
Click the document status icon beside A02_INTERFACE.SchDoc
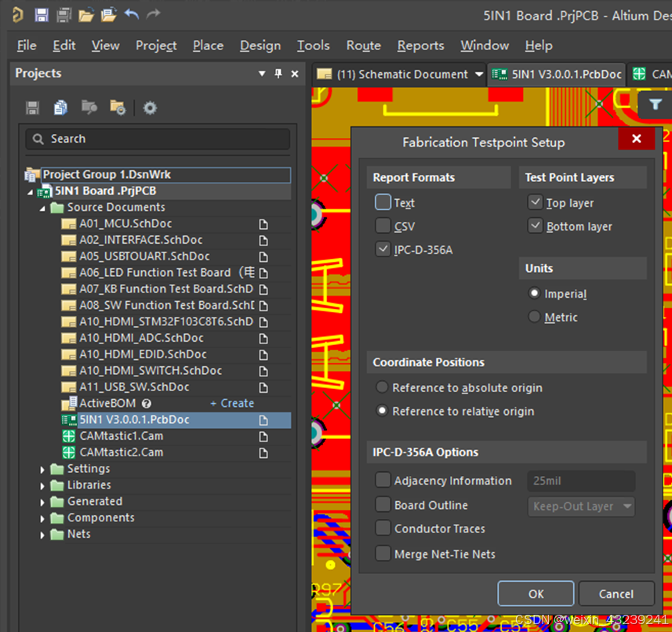[263, 241]
